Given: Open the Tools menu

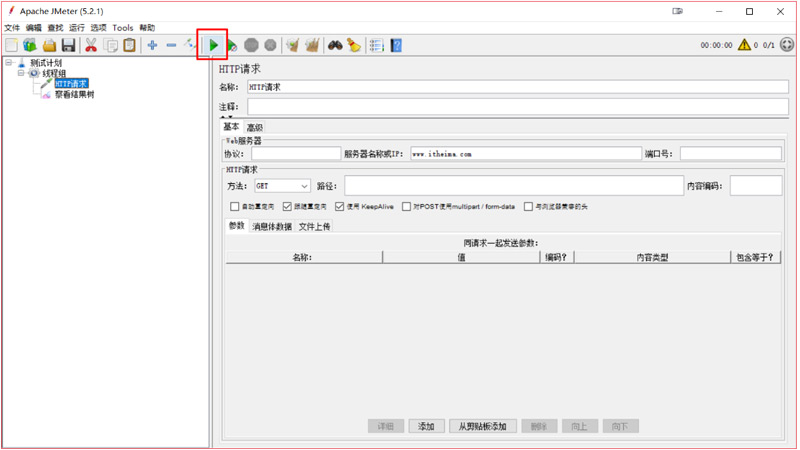Looking at the screenshot, I should point(122,28).
